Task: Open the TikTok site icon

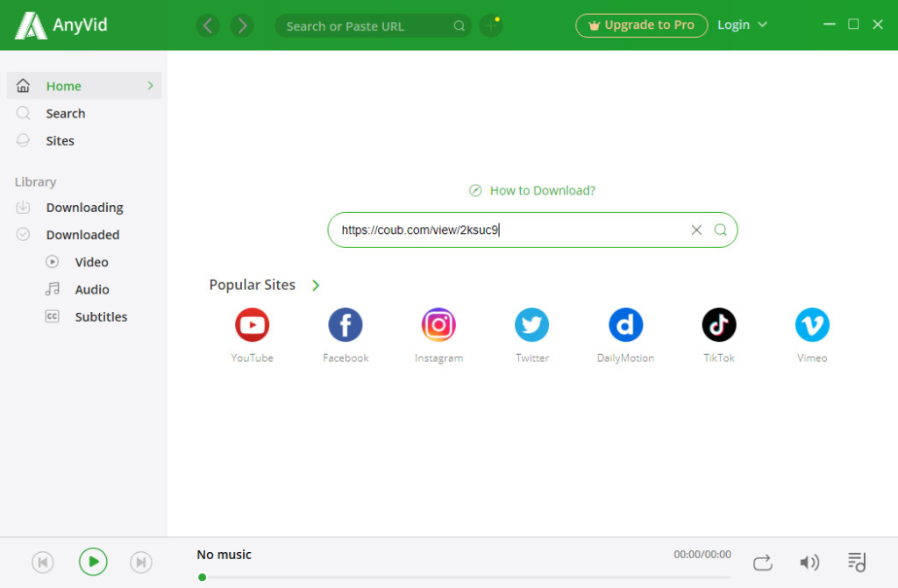Action: pos(719,324)
